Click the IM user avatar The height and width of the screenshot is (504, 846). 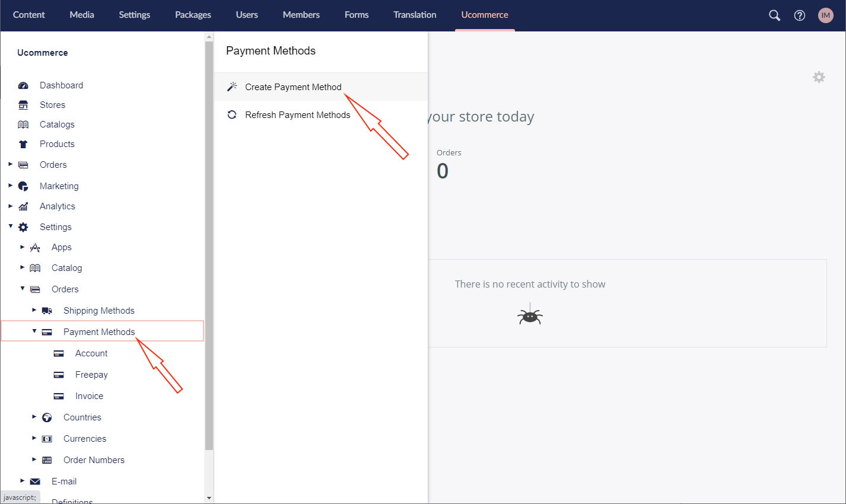[825, 15]
